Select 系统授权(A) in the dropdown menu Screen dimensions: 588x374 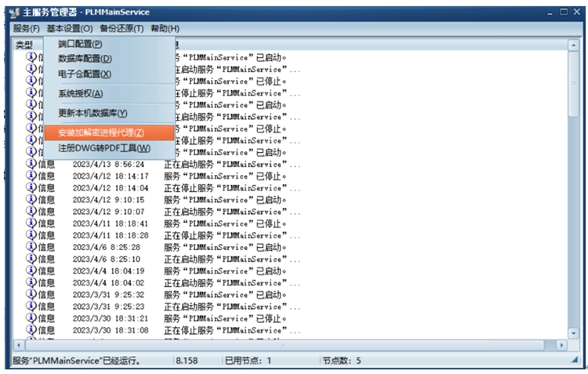click(80, 94)
